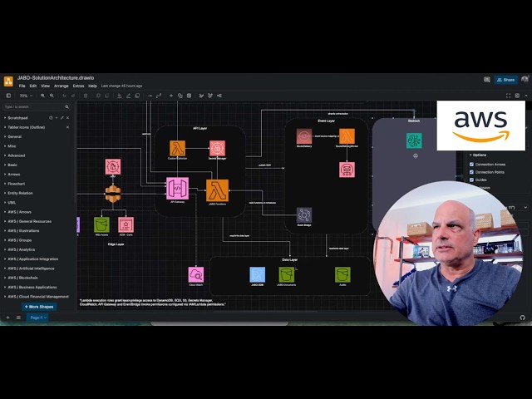Toggle the Connection Points checkbox

click(x=471, y=172)
